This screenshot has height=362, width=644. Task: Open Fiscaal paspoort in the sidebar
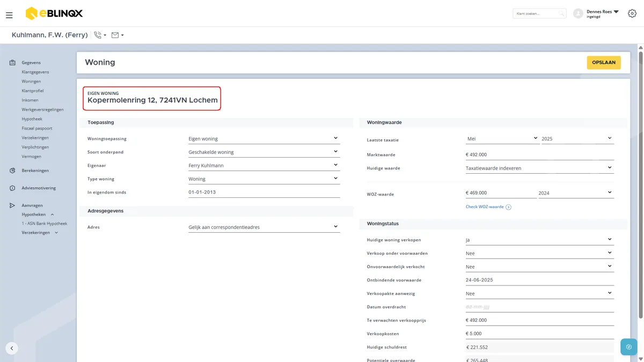pos(37,128)
